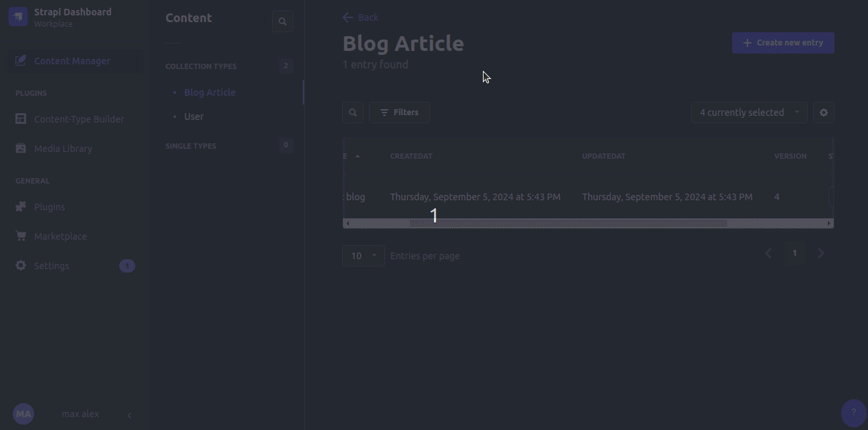The image size is (868, 430).
Task: Click the horizontal scrollbar thumb of the table
Action: coord(568,223)
